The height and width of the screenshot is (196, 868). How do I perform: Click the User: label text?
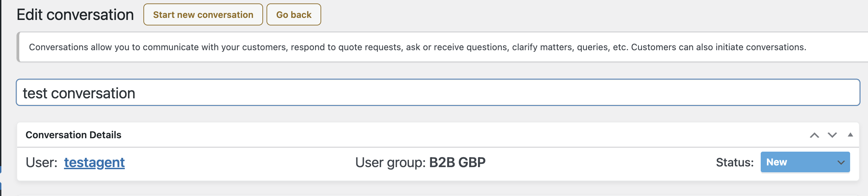pyautogui.click(x=42, y=163)
